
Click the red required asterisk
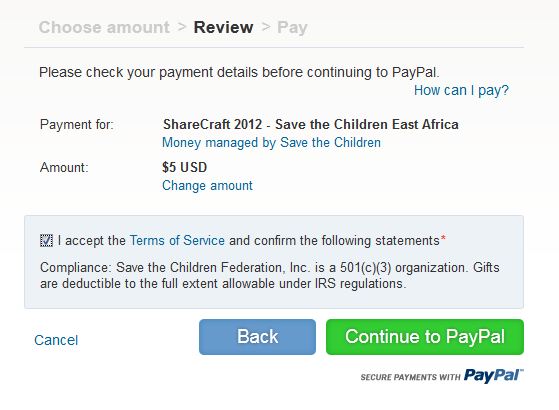pos(443,238)
